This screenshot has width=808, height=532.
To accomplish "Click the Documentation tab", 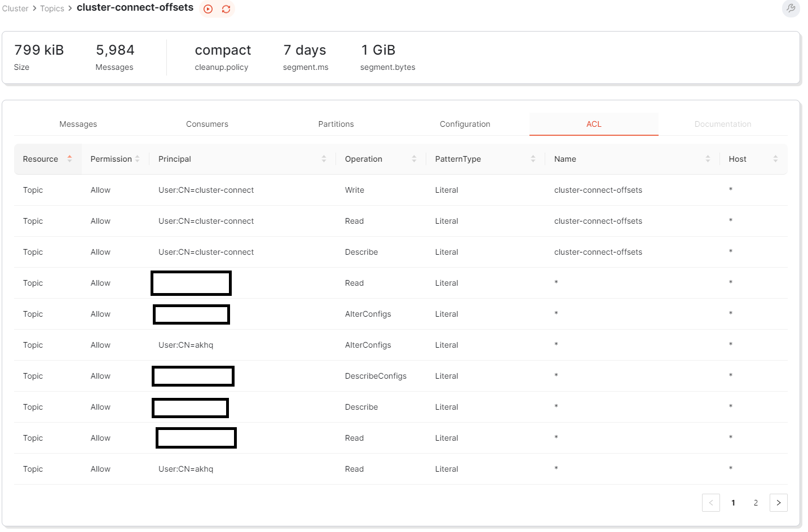I will (x=723, y=124).
